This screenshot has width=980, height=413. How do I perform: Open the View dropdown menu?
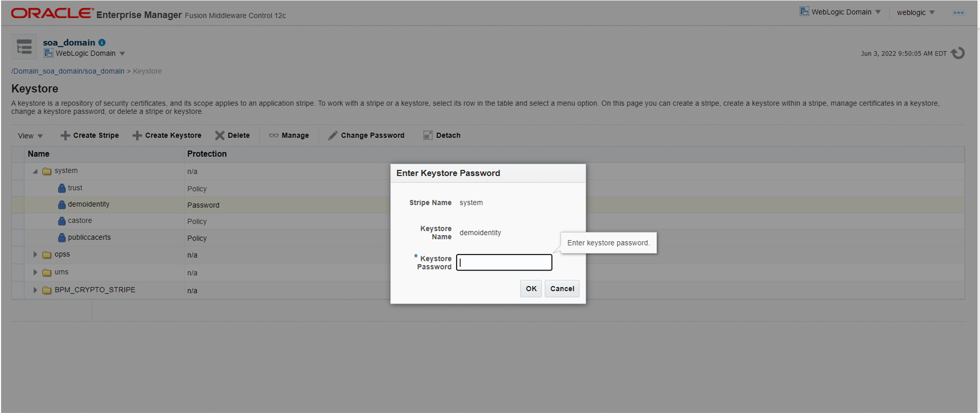pos(31,136)
